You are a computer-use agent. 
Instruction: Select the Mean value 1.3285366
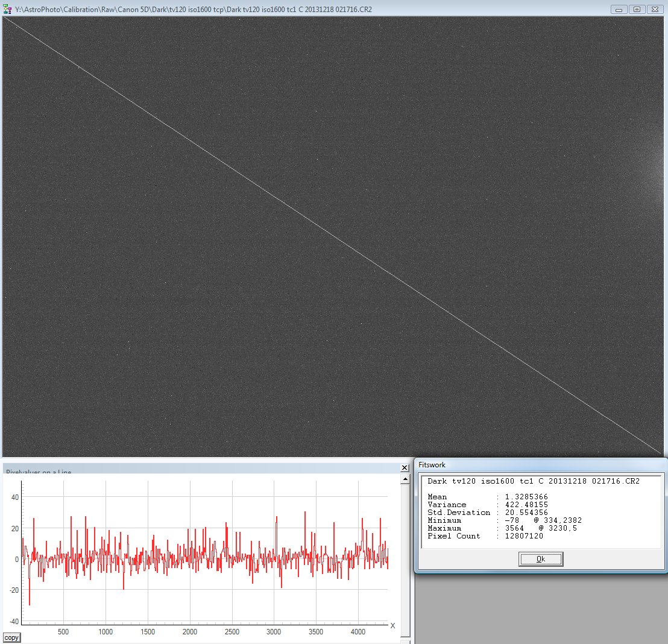(526, 496)
